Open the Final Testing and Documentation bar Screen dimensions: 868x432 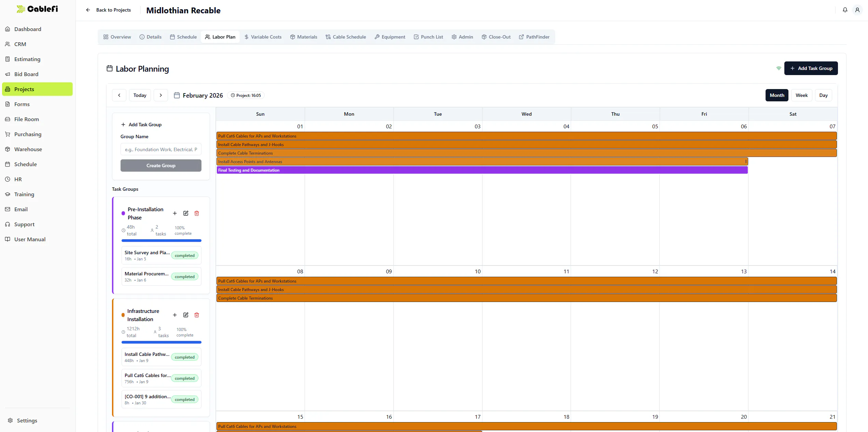tap(482, 170)
